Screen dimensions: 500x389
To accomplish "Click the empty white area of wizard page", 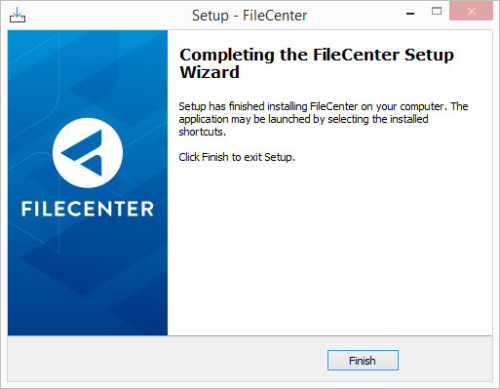I will click(x=330, y=250).
